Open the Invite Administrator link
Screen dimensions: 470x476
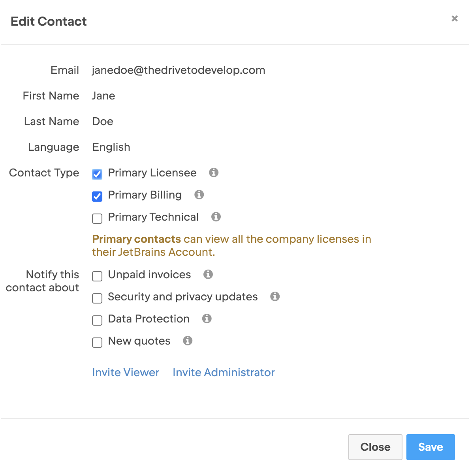[223, 372]
